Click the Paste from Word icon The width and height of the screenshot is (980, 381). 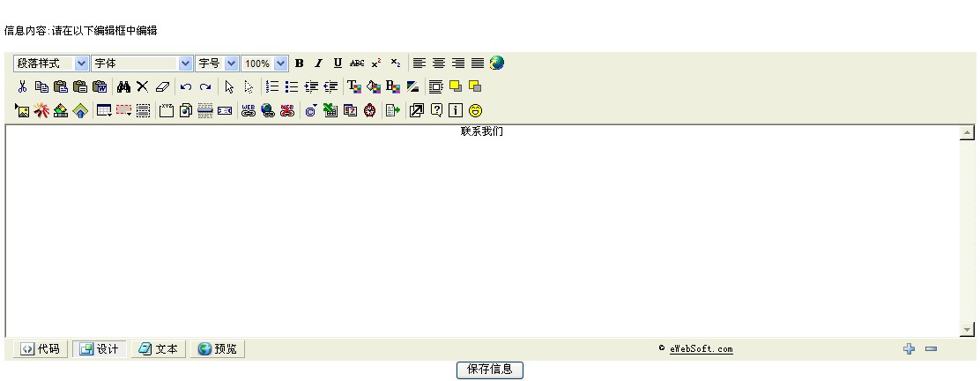(100, 87)
